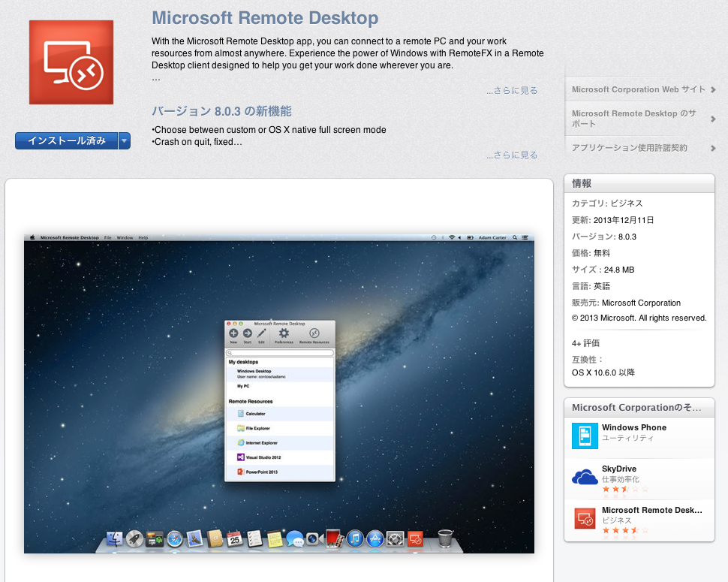728x582 pixels.
Task: Click the large Microsoft Remote Desktop app icon
Action: pyautogui.click(x=71, y=62)
